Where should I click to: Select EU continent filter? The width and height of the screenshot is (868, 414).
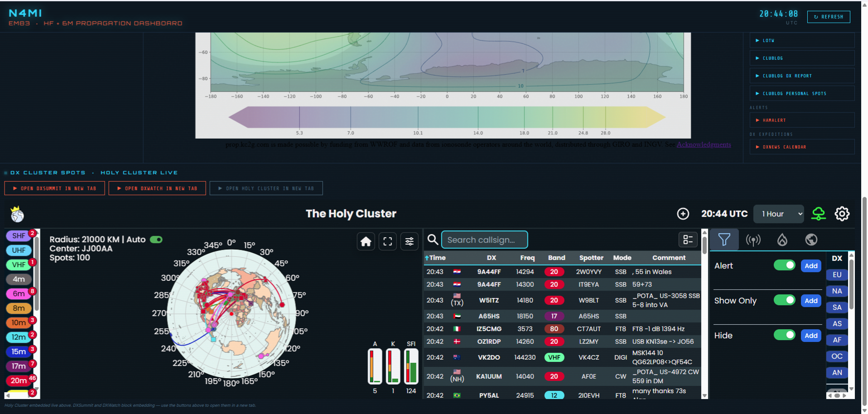[x=837, y=274]
